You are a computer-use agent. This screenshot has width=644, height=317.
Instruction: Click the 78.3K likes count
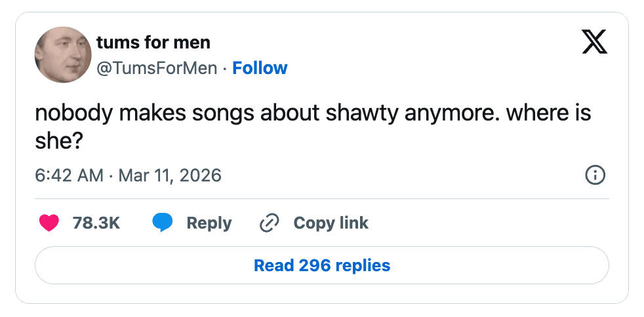click(x=96, y=223)
